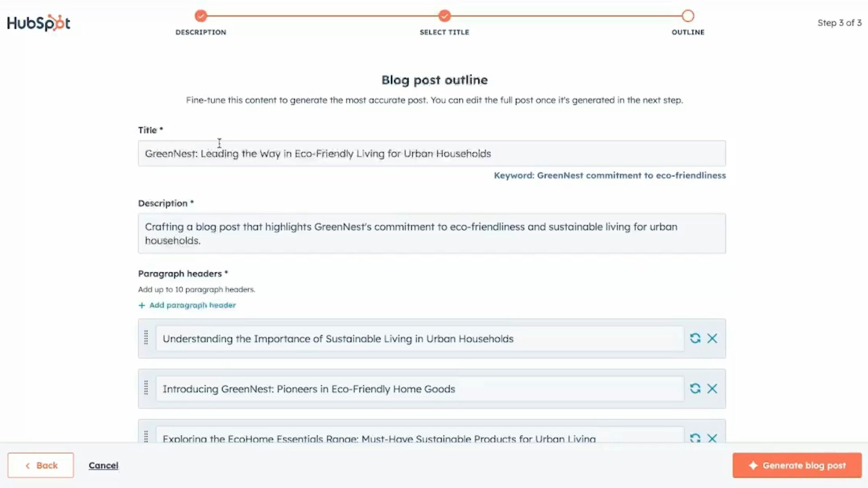Go to the Select Title step
This screenshot has height=488, width=868.
(x=444, y=16)
